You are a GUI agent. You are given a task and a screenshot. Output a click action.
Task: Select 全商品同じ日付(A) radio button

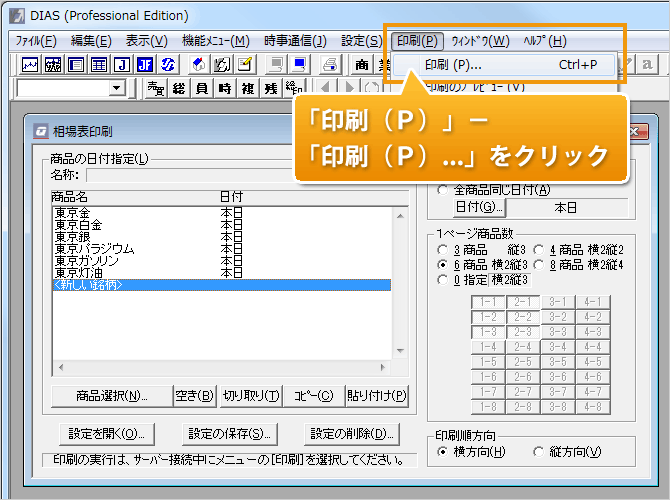pyautogui.click(x=443, y=190)
